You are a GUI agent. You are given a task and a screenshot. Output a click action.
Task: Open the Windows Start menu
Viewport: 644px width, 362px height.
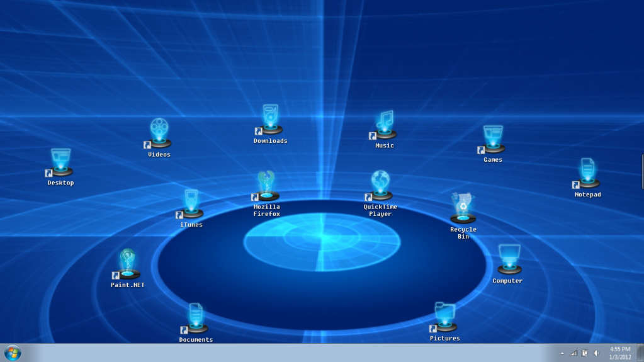(x=13, y=353)
